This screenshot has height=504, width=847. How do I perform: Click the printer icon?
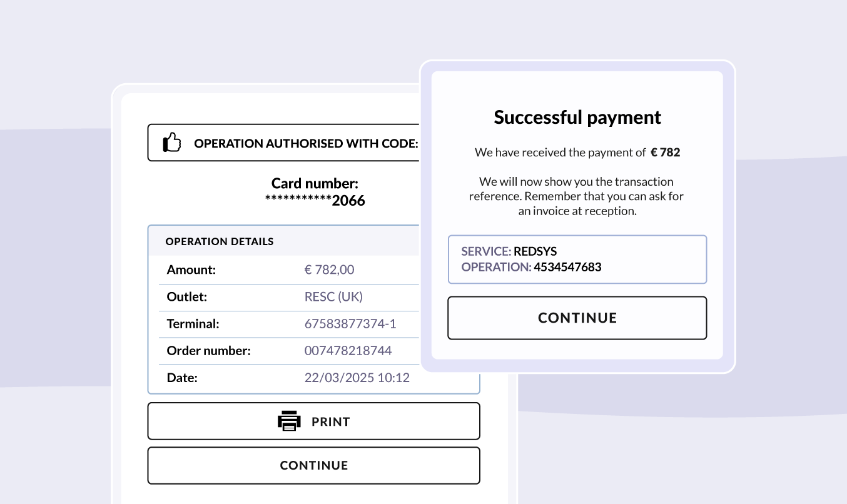289,421
